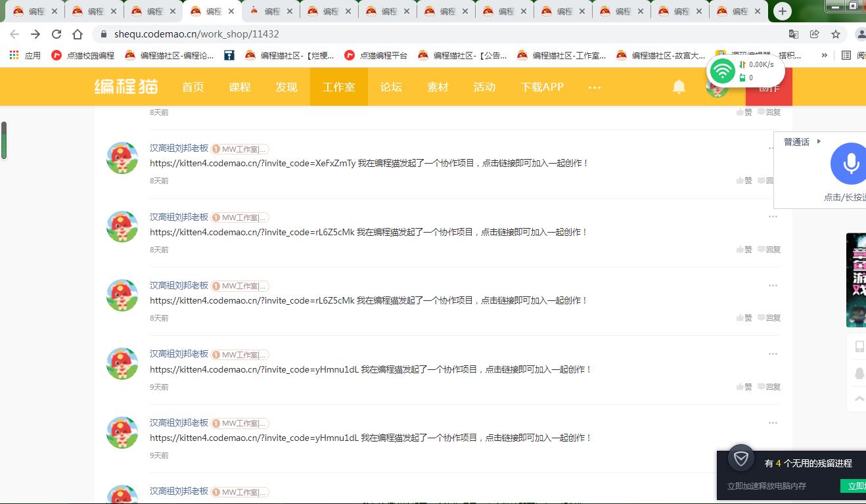Screen dimensions: 866x504
Task: Open the 编程猫社区-【公告... bookmark
Action: 462,56
